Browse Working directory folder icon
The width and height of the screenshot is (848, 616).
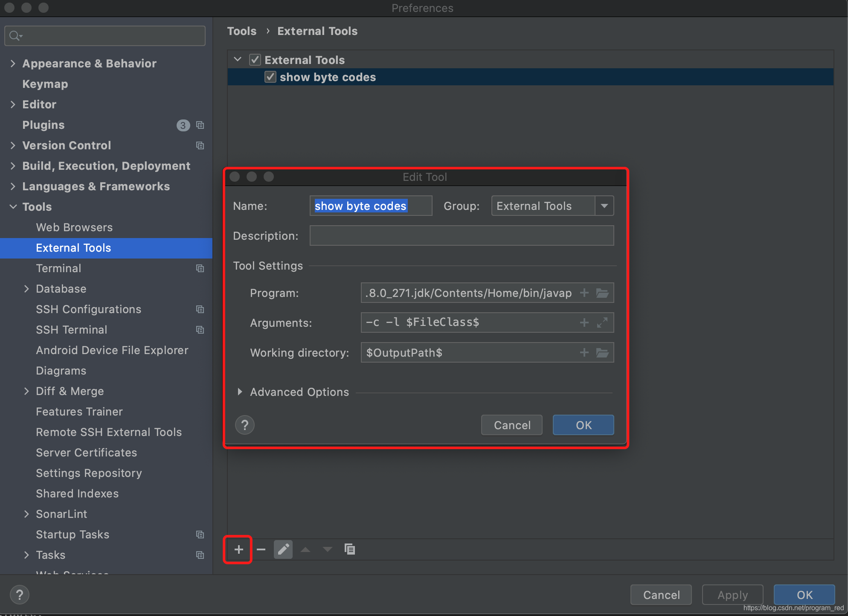coord(602,353)
